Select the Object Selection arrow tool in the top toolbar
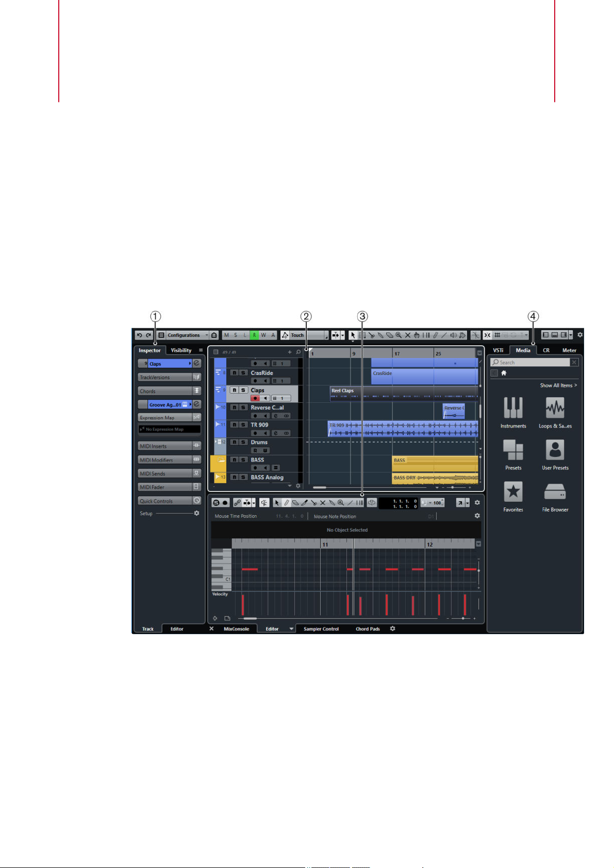 (353, 335)
